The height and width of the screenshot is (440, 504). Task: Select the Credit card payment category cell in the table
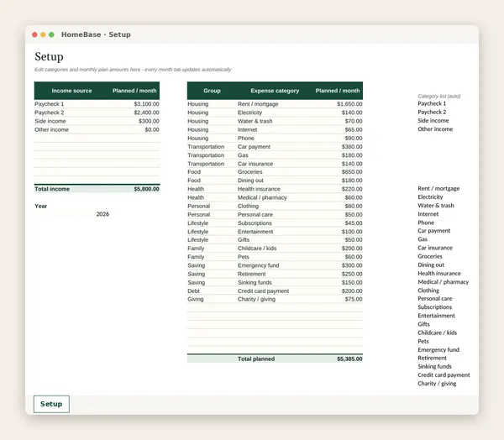click(x=263, y=291)
